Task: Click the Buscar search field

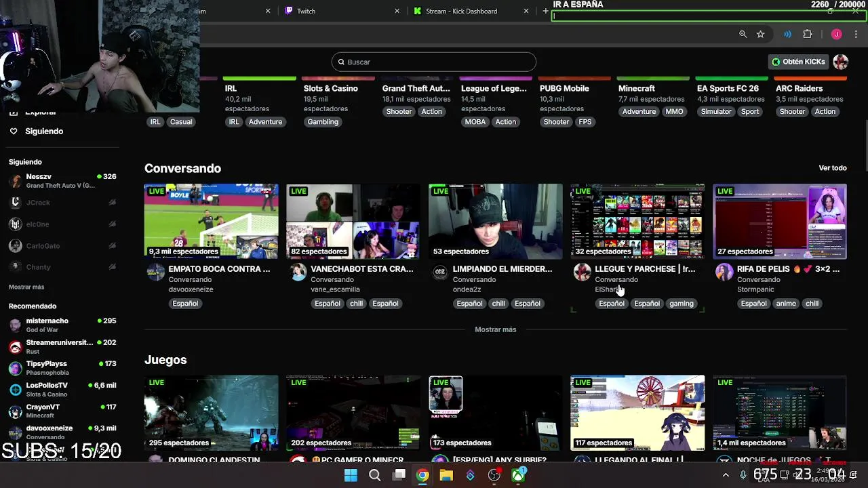Action: point(434,62)
